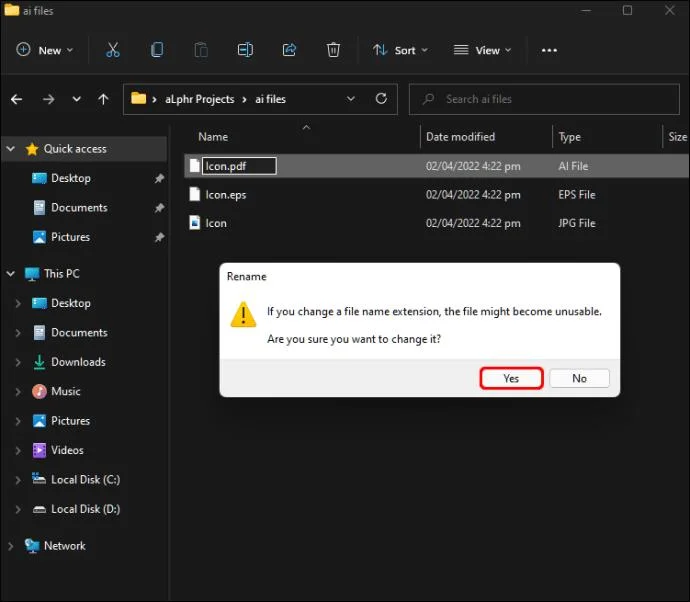Open Downloads in the sidebar
Image resolution: width=690 pixels, height=602 pixels.
pyautogui.click(x=78, y=362)
